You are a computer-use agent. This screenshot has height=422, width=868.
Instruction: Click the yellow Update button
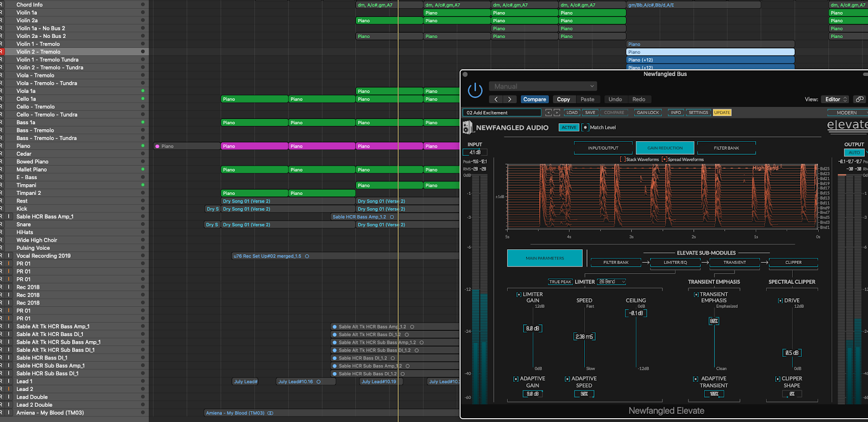click(722, 113)
